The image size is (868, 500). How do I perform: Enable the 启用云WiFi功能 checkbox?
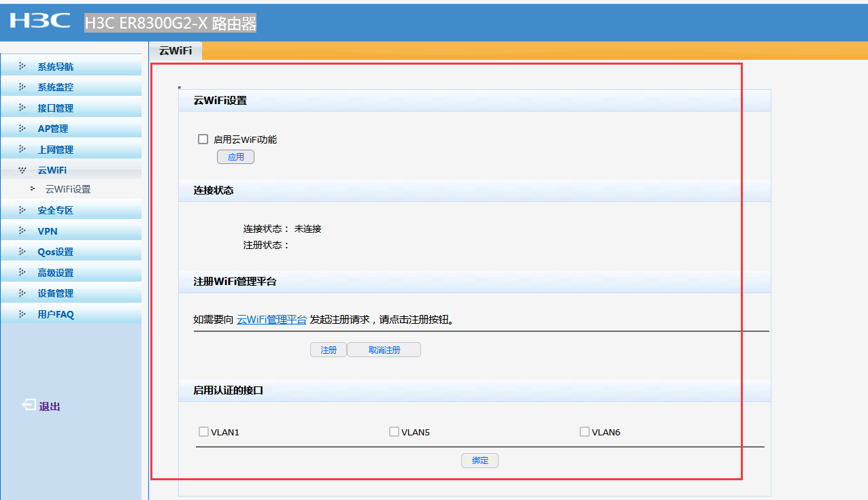pyautogui.click(x=203, y=139)
